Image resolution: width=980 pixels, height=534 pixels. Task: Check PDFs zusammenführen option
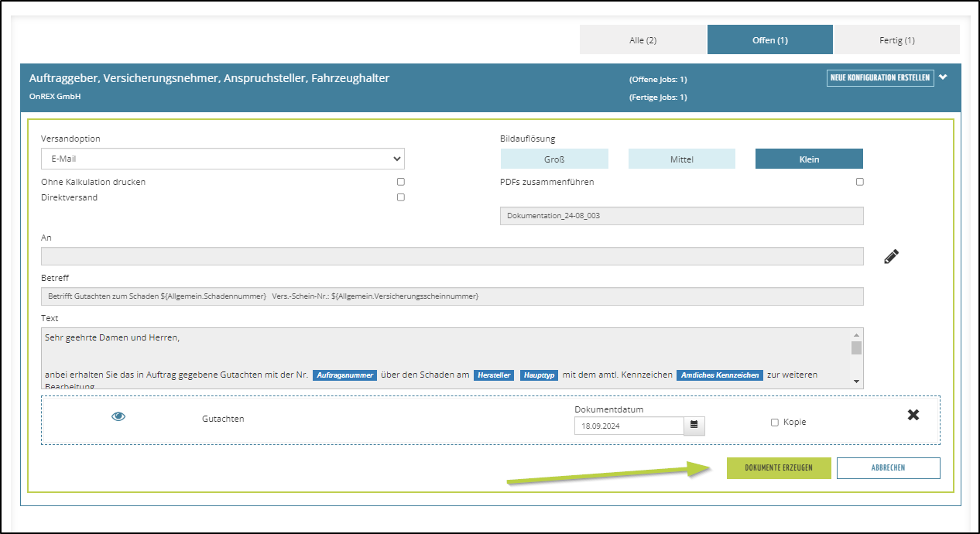tap(859, 182)
